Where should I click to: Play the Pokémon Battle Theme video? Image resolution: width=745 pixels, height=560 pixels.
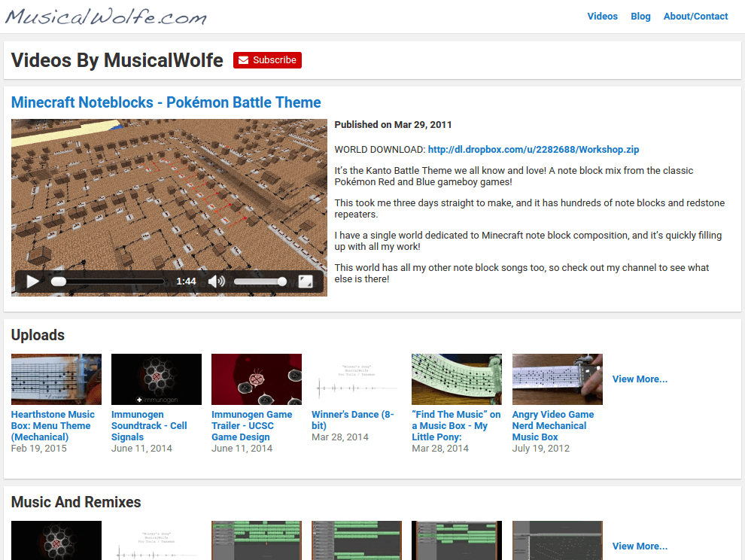coord(31,281)
